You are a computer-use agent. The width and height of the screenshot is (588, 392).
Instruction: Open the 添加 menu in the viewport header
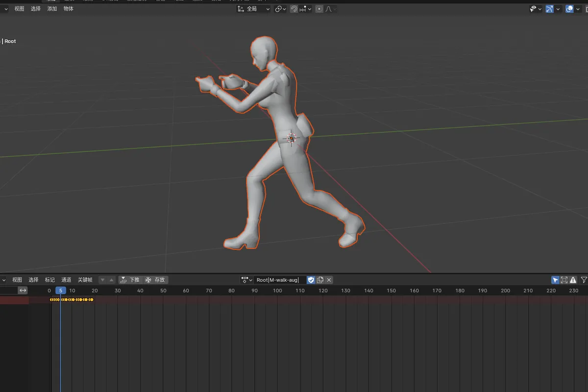point(52,9)
